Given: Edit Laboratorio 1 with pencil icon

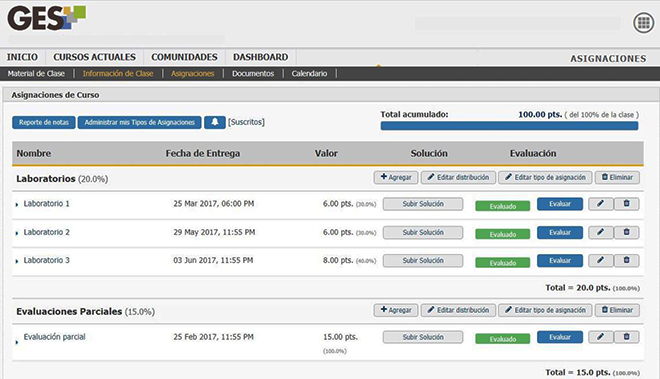Looking at the screenshot, I should [x=601, y=204].
